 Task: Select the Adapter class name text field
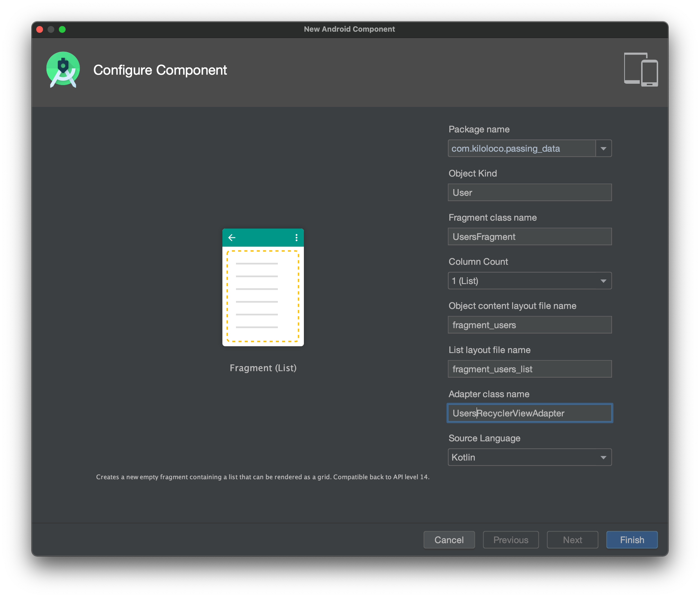[x=530, y=414]
